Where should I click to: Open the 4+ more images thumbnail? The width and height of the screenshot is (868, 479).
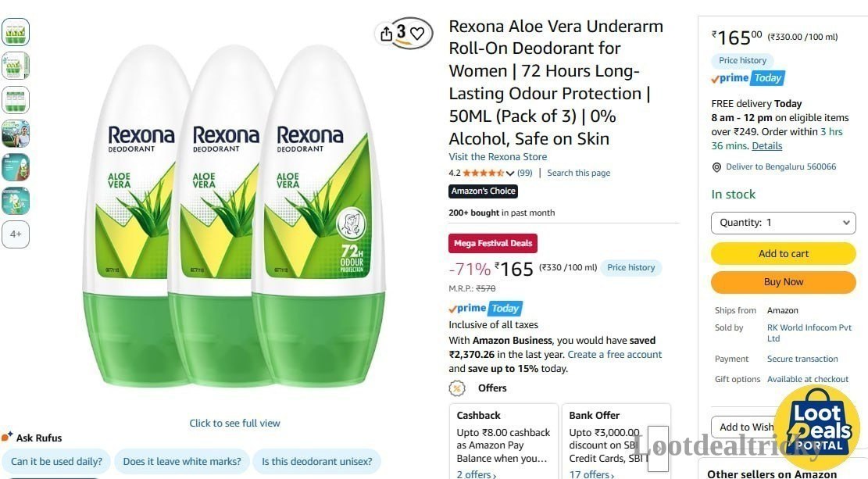[16, 234]
